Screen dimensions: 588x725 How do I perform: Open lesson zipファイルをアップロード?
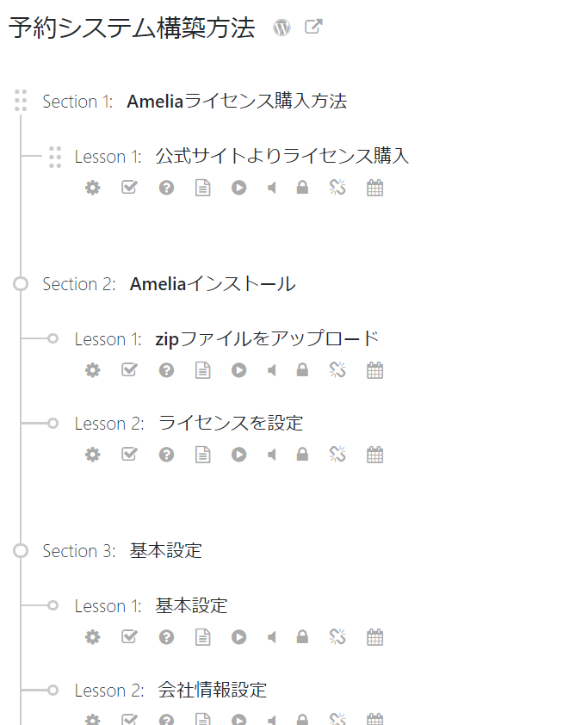pyautogui.click(x=267, y=339)
